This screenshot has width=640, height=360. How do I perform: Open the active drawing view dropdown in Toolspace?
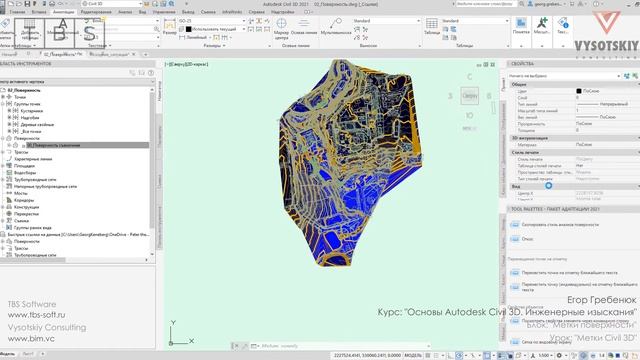pos(78,82)
